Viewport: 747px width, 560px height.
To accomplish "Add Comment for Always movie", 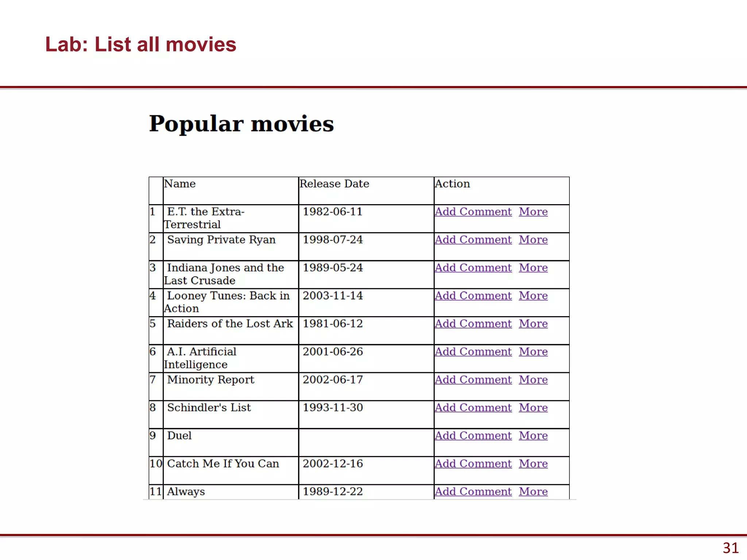I will coord(473,492).
